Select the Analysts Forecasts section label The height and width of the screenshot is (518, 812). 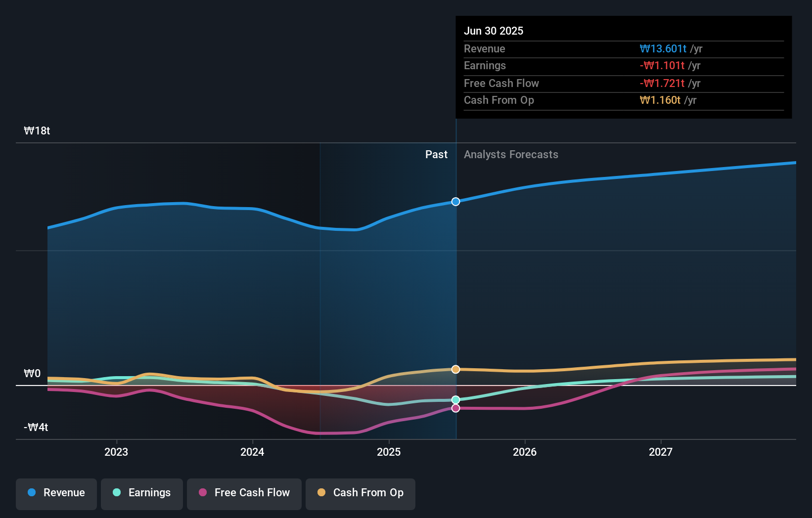(511, 154)
